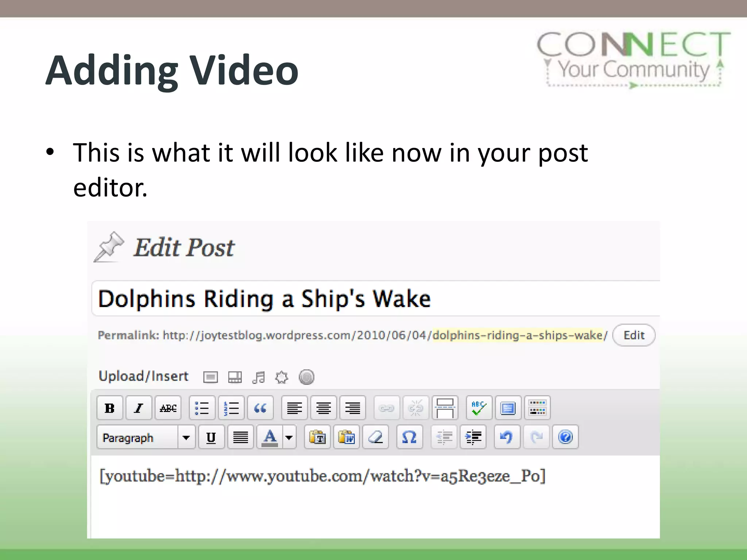Click the insert link chain icon

pyautogui.click(x=387, y=408)
